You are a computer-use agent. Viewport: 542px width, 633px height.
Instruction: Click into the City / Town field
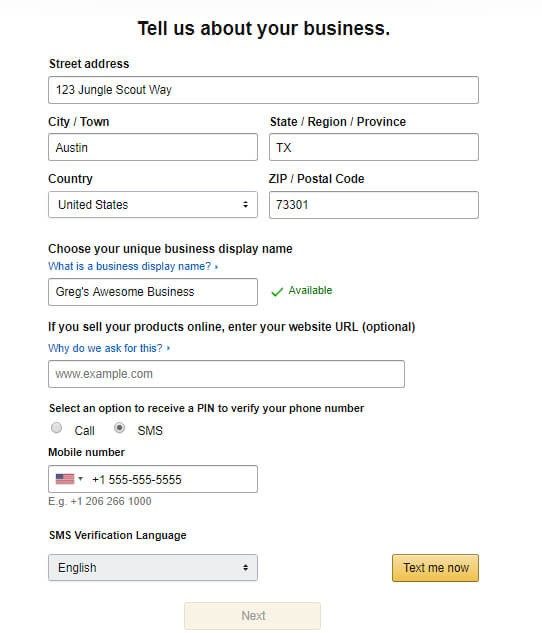pyautogui.click(x=153, y=147)
